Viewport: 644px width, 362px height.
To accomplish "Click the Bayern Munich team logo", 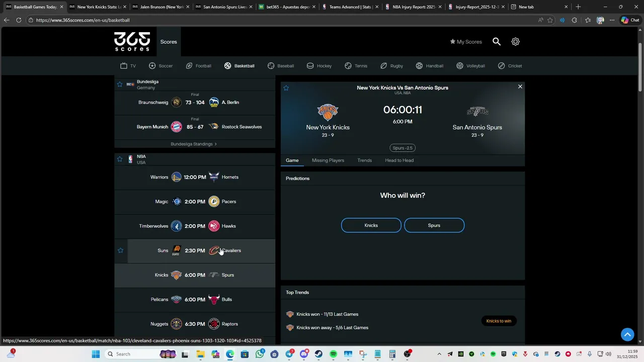I will (x=176, y=127).
